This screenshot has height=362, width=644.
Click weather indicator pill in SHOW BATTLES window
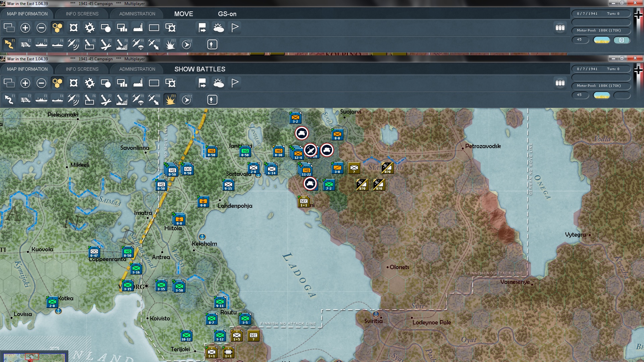click(x=601, y=95)
